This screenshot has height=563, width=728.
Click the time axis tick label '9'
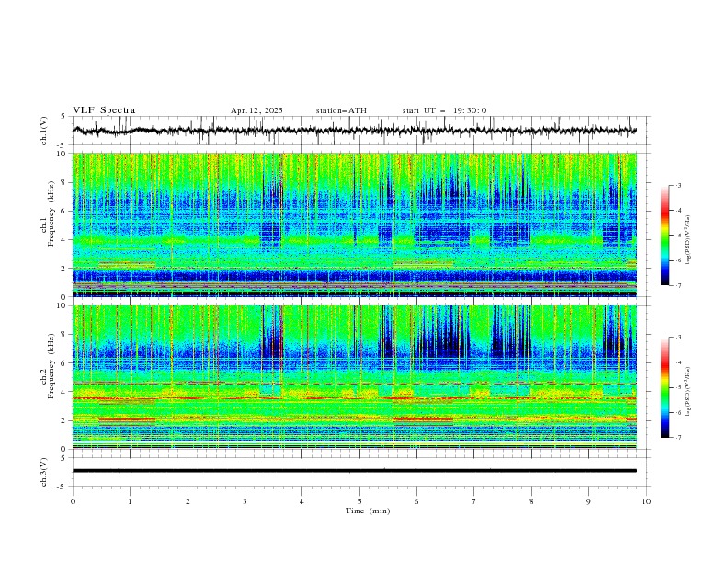[588, 501]
